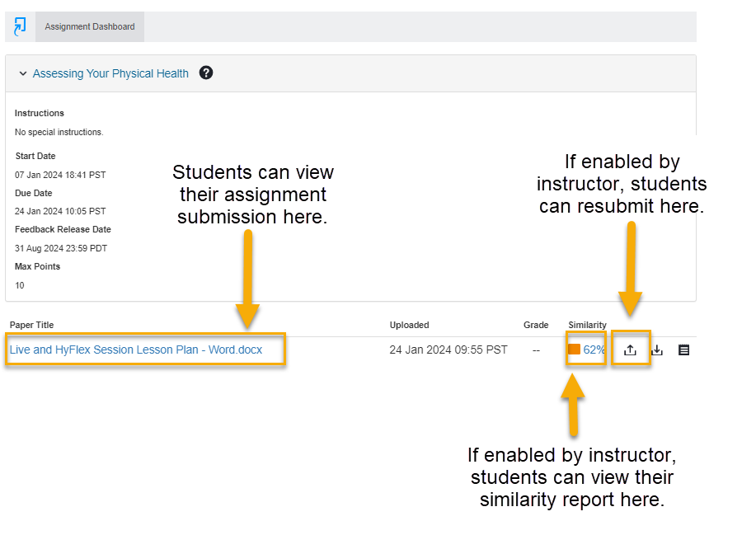Viewport: 756px width, 535px height.
Task: Click the Paper Title column header
Action: tap(31, 325)
